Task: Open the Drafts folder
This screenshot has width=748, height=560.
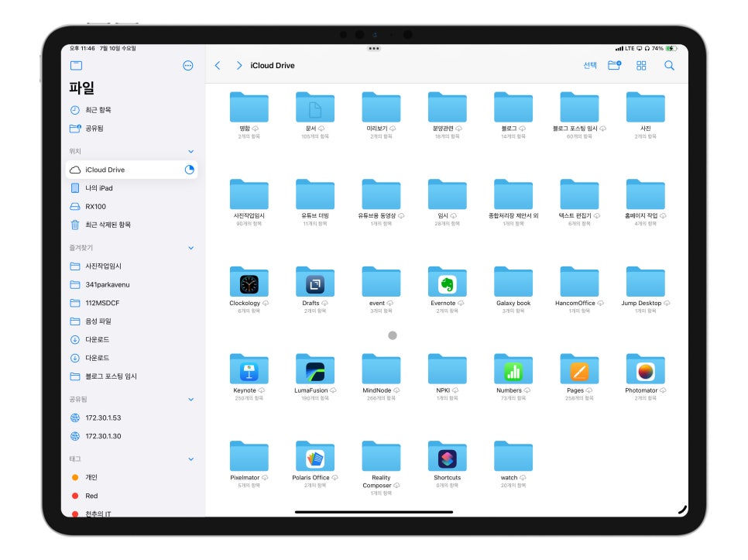Action: coord(315,282)
